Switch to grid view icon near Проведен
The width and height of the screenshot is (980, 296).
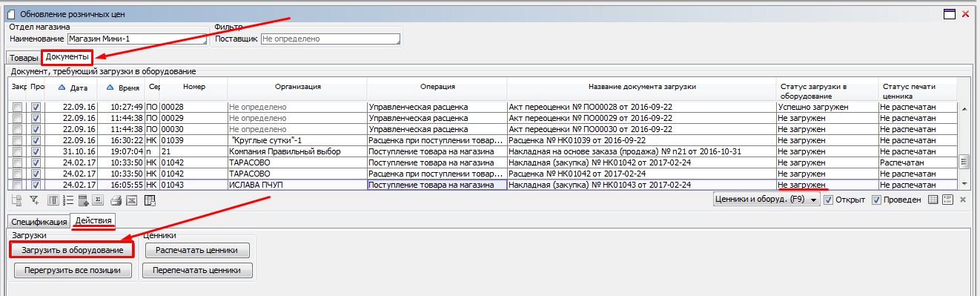(x=933, y=200)
